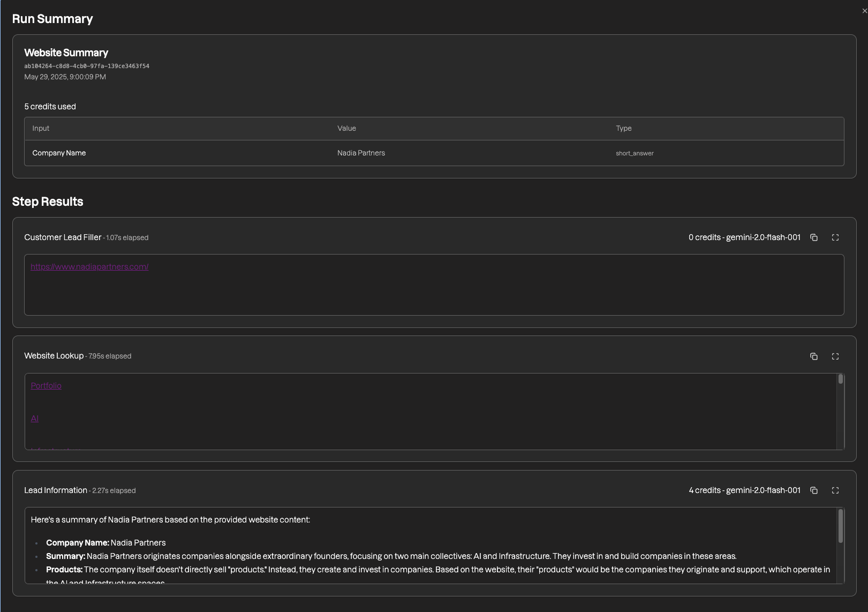Open the nadiapartners.com link
Screen dimensions: 868x612
click(x=89, y=267)
